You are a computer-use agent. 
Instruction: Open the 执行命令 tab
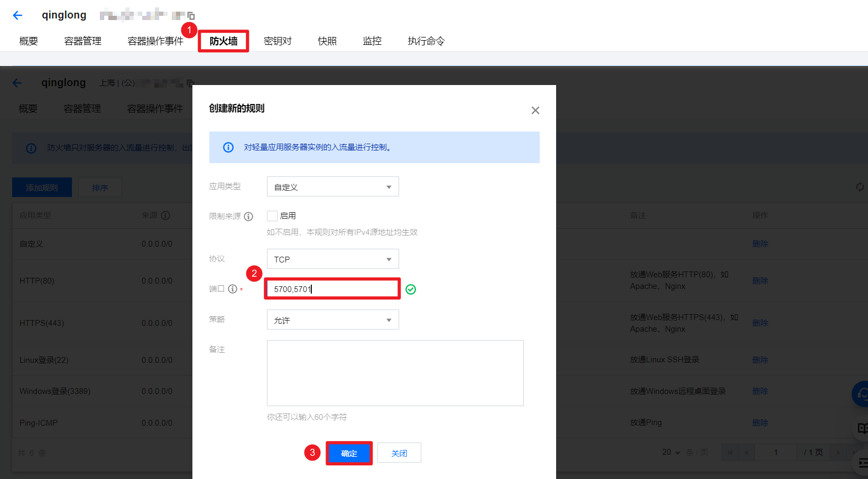pos(427,41)
